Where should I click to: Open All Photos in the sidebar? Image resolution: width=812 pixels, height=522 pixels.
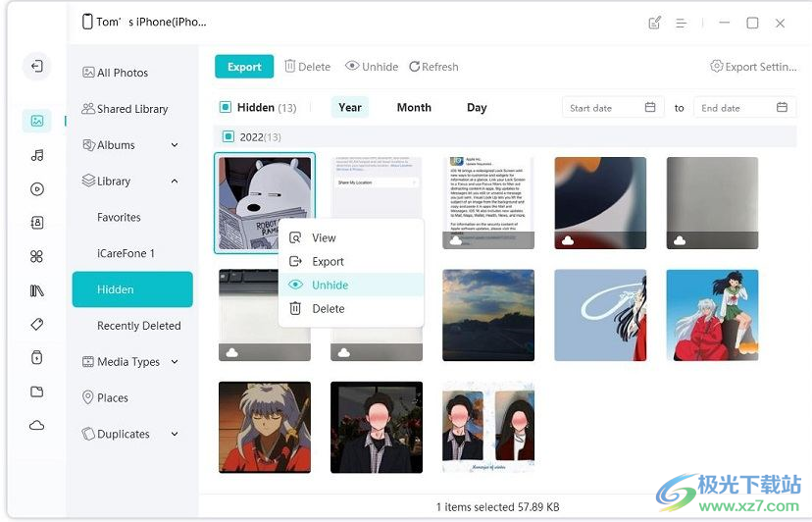click(115, 73)
